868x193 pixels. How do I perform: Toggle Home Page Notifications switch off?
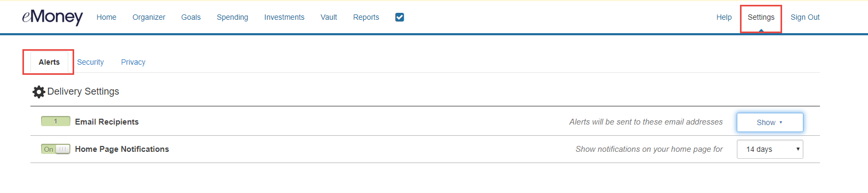click(x=55, y=149)
